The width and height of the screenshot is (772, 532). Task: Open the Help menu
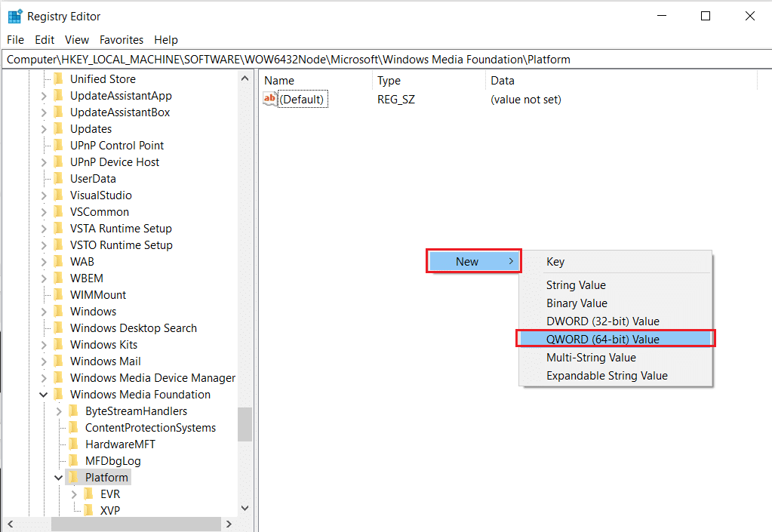(166, 40)
